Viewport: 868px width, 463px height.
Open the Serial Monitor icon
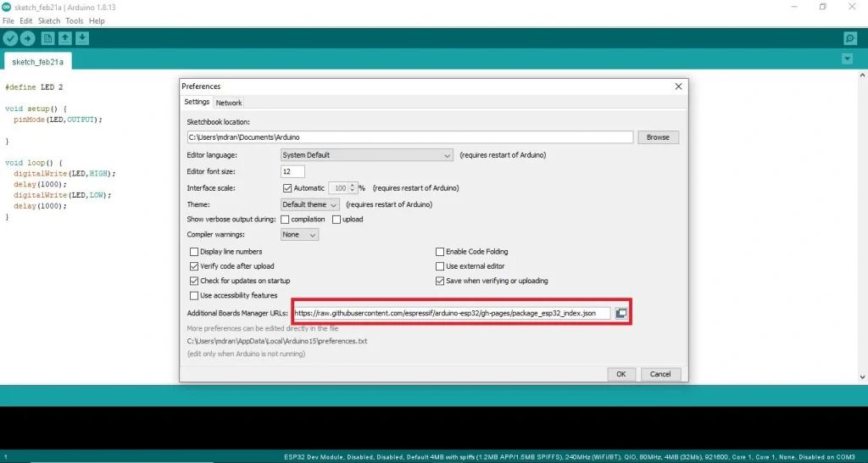click(849, 38)
